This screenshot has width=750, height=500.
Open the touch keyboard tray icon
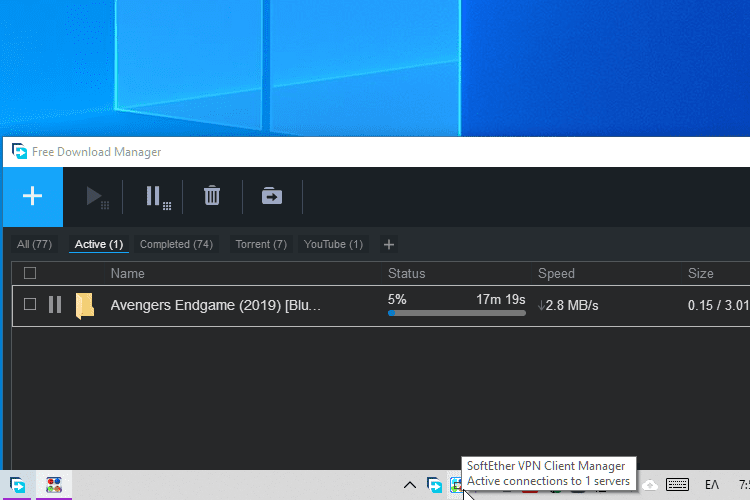(x=677, y=485)
